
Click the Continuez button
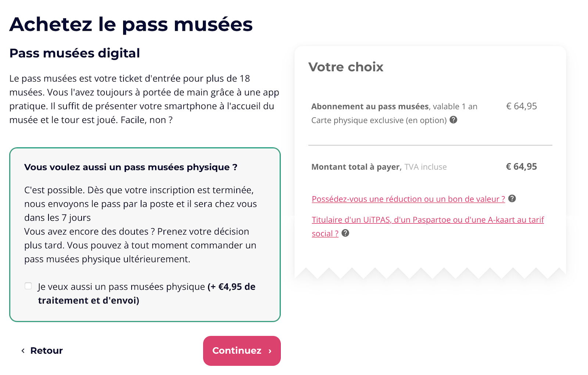pos(242,351)
